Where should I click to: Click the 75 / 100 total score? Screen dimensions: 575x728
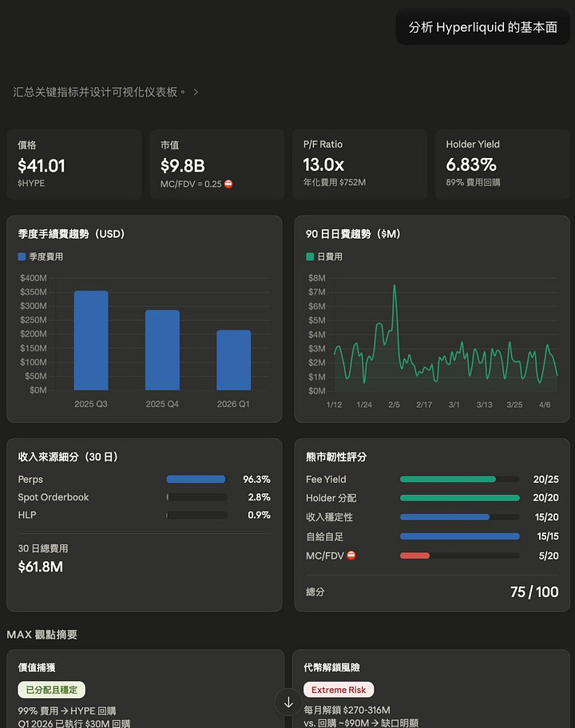534,592
